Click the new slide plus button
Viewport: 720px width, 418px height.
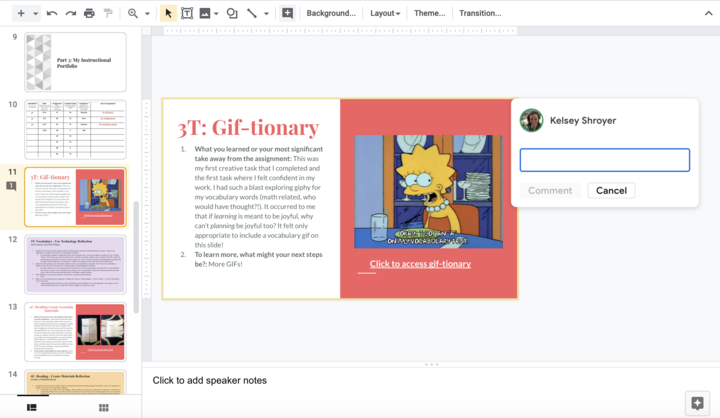(x=21, y=13)
